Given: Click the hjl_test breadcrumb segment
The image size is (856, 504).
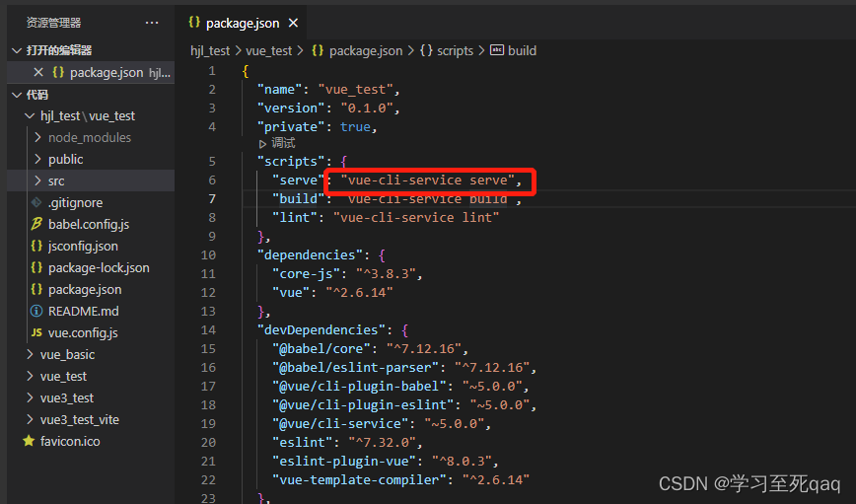Looking at the screenshot, I should [210, 50].
